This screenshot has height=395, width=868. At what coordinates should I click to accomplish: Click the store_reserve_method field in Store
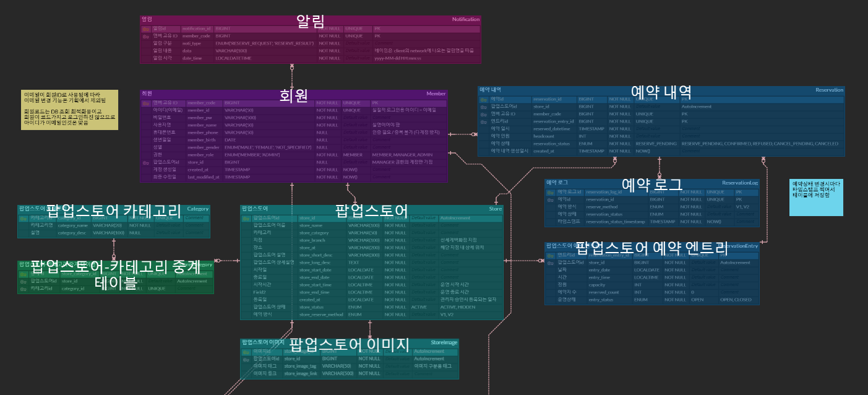[322, 315]
